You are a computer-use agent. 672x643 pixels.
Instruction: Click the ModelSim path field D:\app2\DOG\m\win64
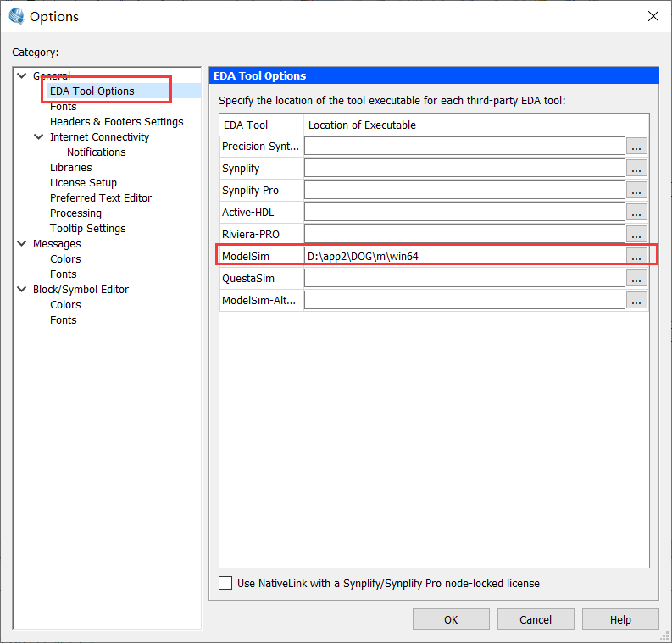pyautogui.click(x=464, y=256)
